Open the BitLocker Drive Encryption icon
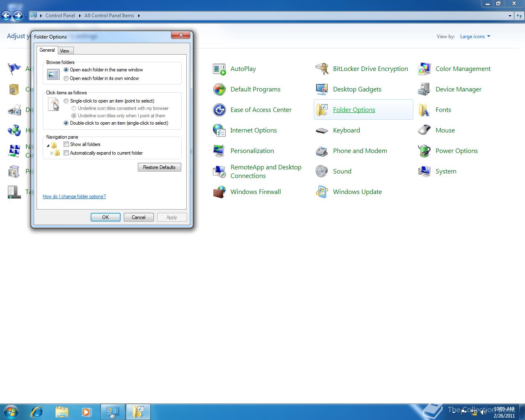This screenshot has height=420, width=525. coord(322,69)
